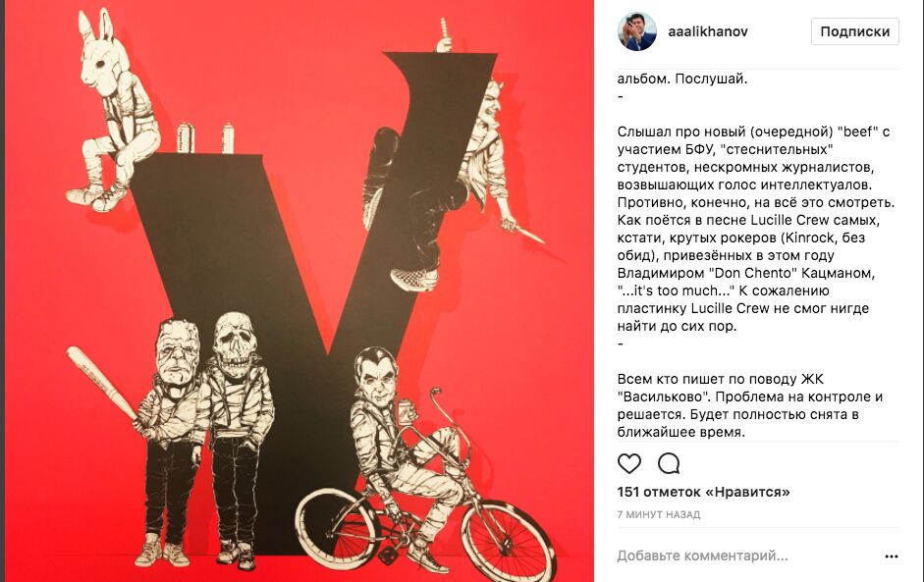Open the 7 минут назад timestamp link
The width and height of the screenshot is (924, 582).
[659, 514]
